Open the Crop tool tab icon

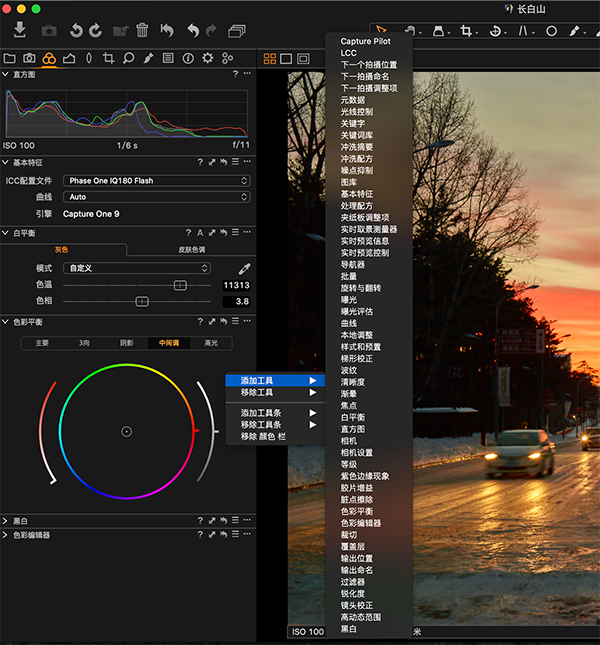tap(108, 58)
